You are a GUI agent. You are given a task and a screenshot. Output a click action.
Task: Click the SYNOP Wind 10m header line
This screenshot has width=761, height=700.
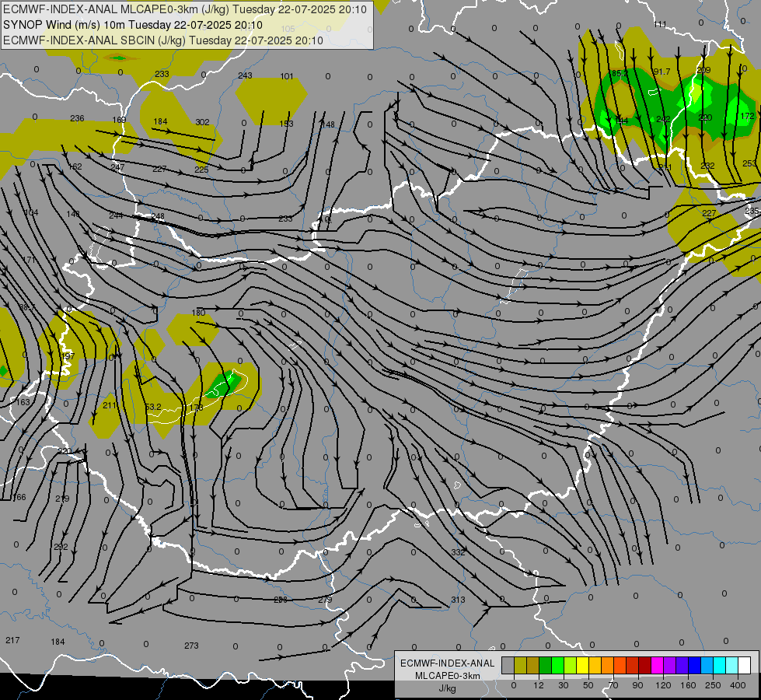[x=133, y=25]
